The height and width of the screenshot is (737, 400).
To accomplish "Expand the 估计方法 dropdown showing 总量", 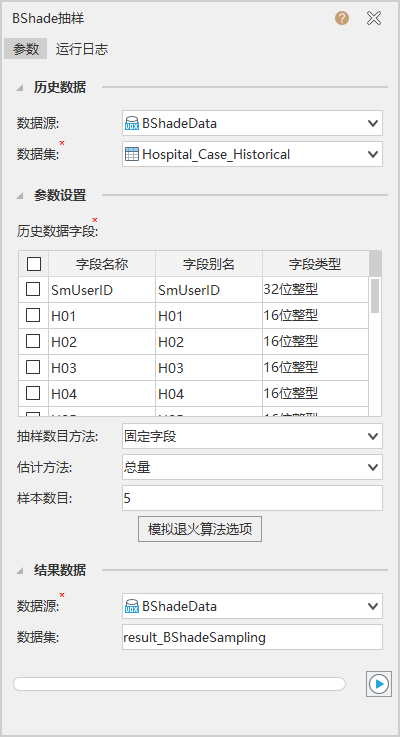I will pos(252,467).
